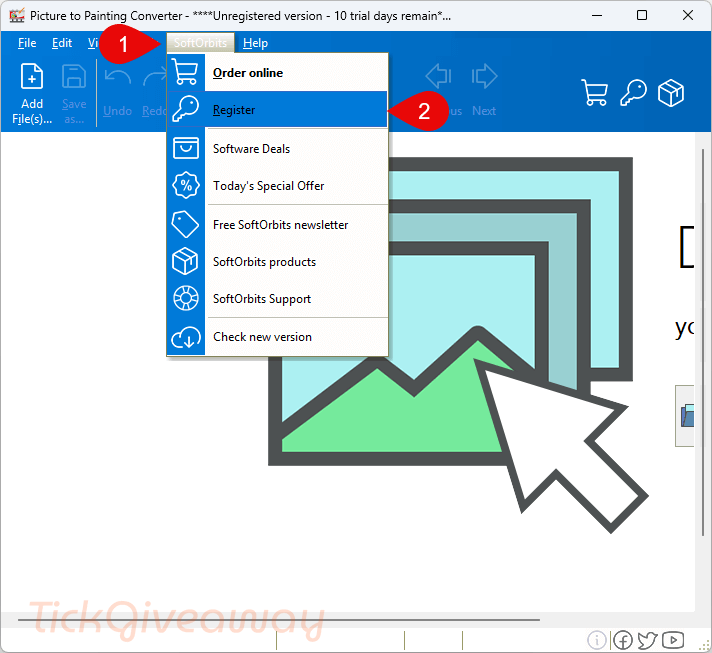The height and width of the screenshot is (653, 712).
Task: Choose Software Deals menu entry
Action: click(277, 148)
